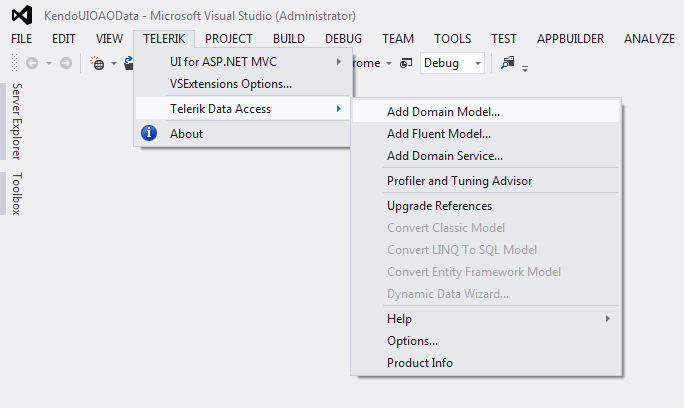Open the TOOLS menu
The height and width of the screenshot is (408, 684).
point(452,39)
